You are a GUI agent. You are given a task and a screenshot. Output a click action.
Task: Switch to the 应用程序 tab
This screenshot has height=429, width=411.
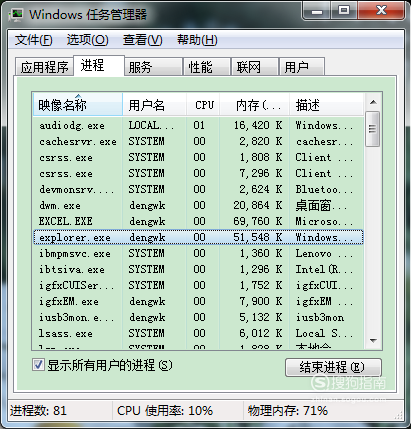44,67
